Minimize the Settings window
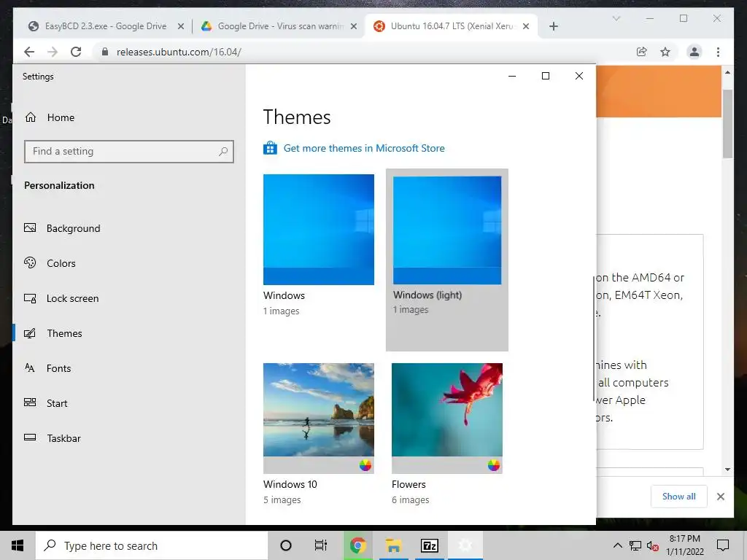Screen dimensions: 747x560 coord(512,76)
